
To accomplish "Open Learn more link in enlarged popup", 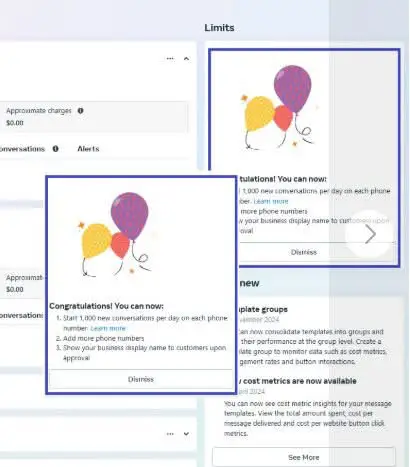I will pos(108,328).
